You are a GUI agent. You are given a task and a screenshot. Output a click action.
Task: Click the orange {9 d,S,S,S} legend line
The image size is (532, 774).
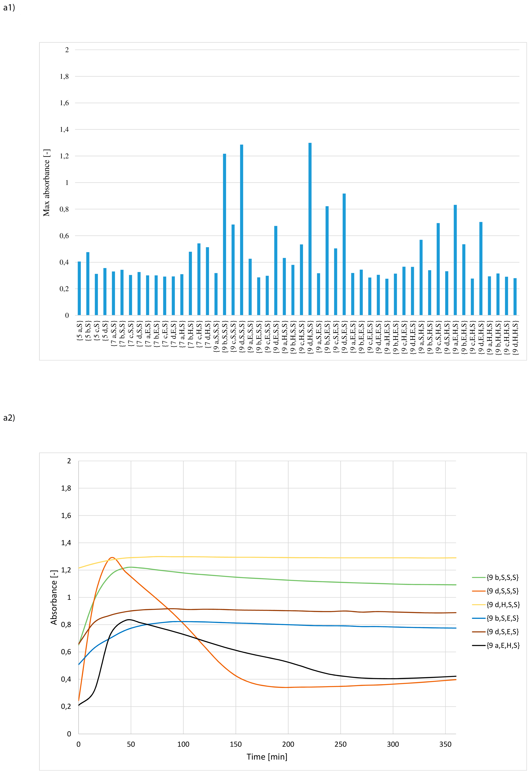(479, 591)
